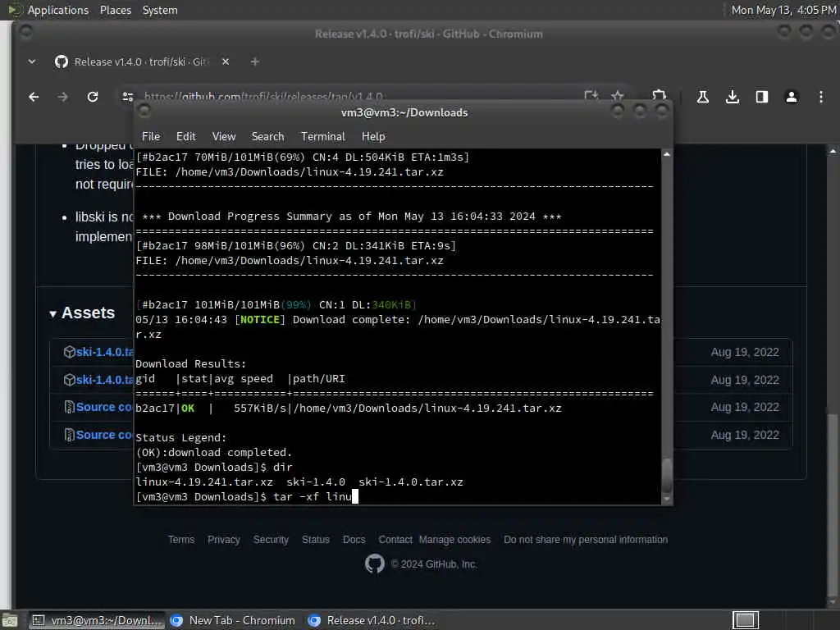Image resolution: width=840 pixels, height=630 pixels.
Task: Open the Privacy footer link
Action: [224, 540]
